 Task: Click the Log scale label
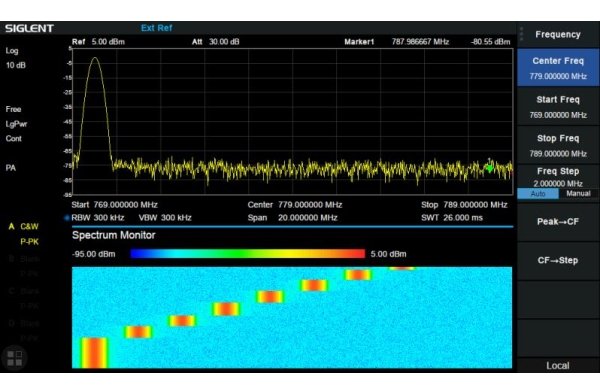click(x=12, y=51)
